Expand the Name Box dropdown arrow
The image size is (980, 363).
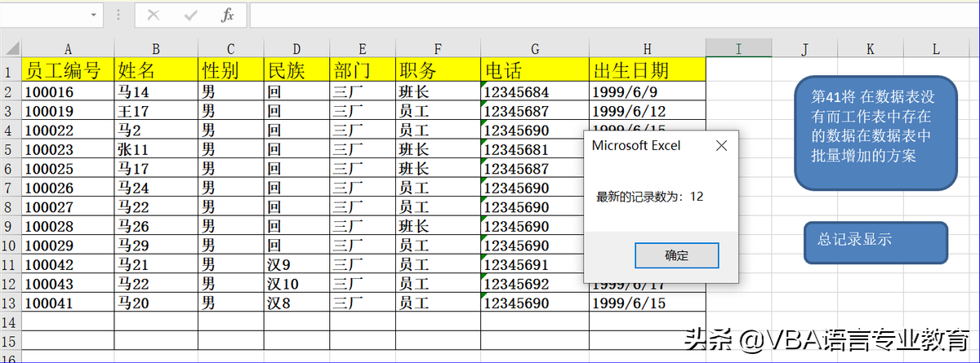95,15
